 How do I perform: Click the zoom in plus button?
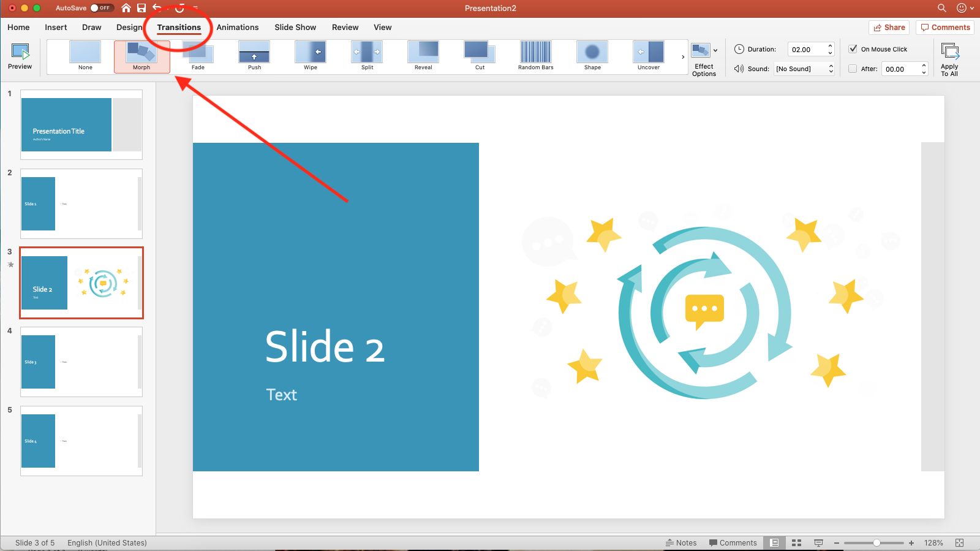tap(911, 543)
